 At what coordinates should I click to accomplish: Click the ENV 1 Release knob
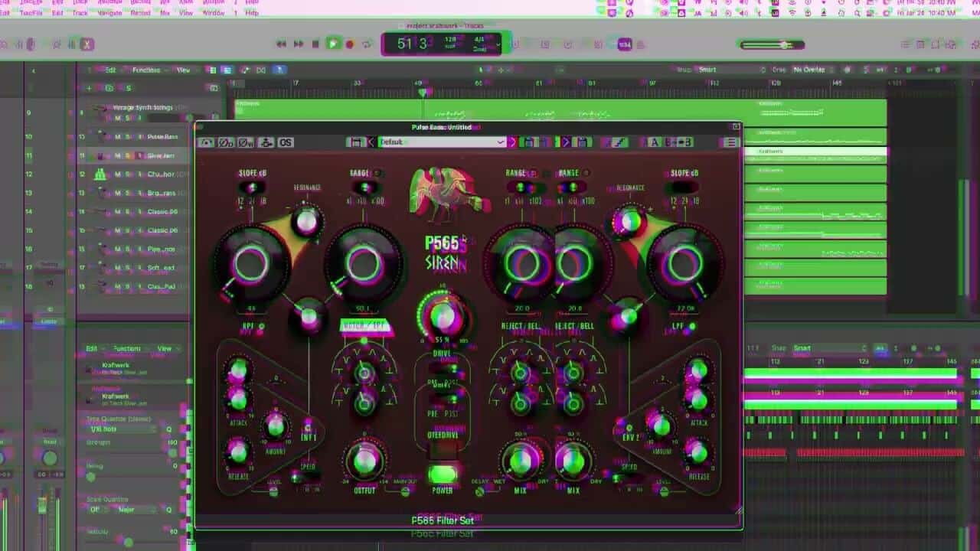pos(238,452)
